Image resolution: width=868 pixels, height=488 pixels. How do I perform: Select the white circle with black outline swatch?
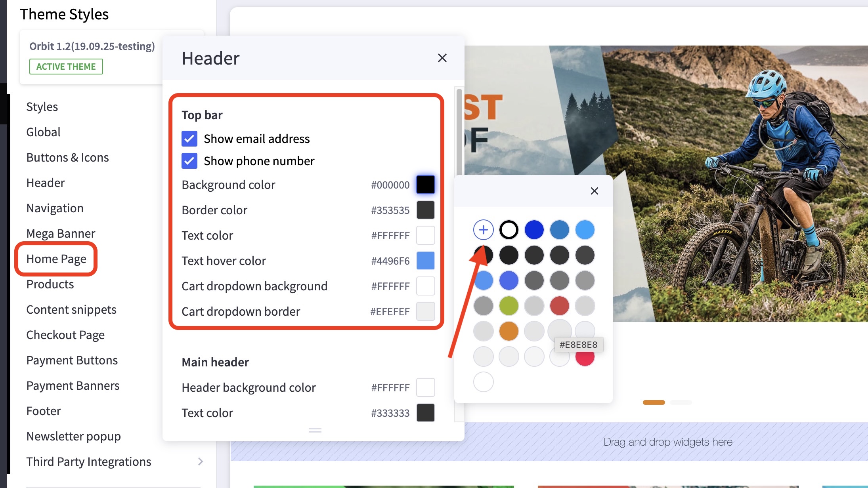(509, 230)
